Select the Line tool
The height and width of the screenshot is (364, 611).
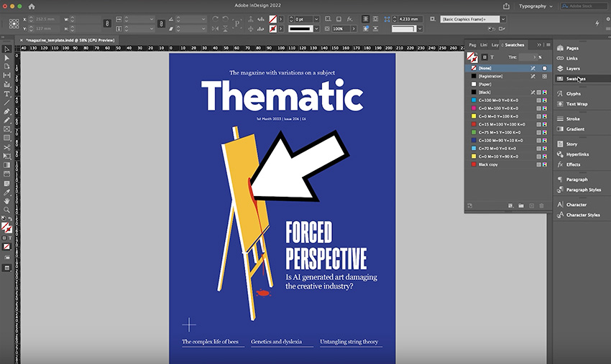click(6, 103)
